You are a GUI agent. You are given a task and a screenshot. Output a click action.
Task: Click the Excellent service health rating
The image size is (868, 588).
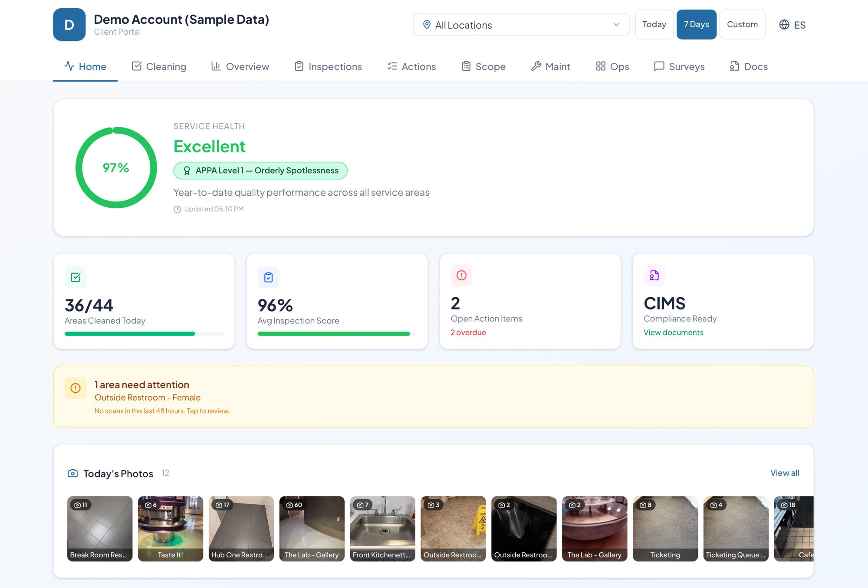coord(210,147)
